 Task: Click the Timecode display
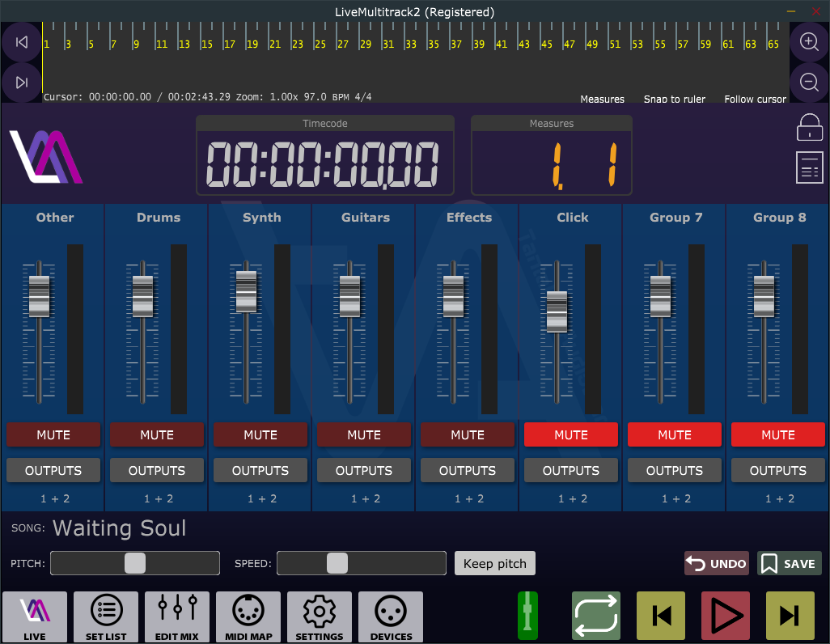pos(325,155)
